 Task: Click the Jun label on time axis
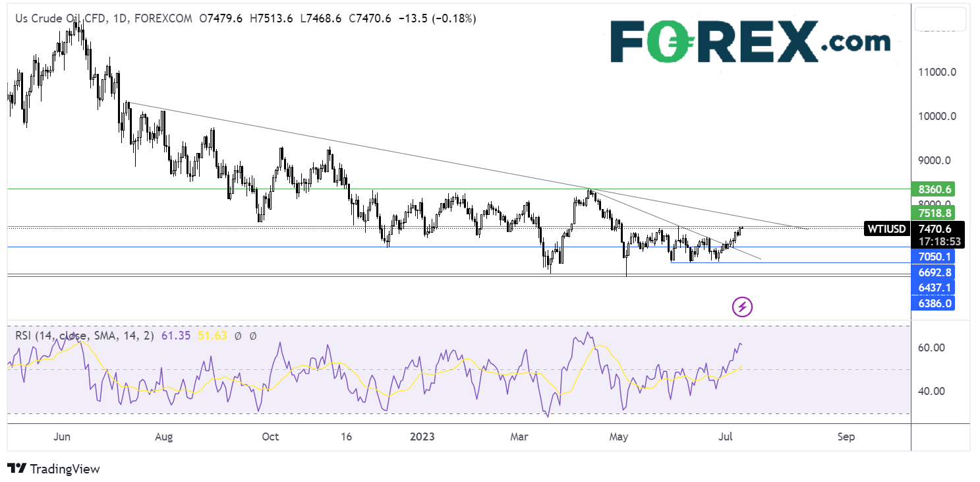[x=61, y=437]
